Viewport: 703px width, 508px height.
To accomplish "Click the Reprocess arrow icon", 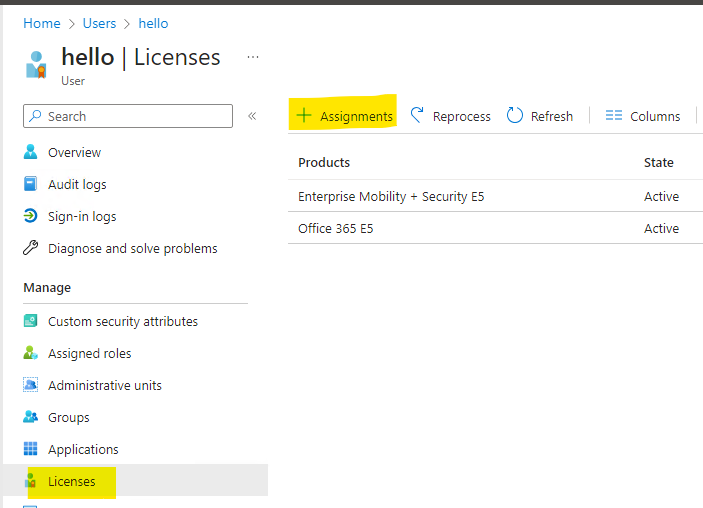I will (417, 115).
